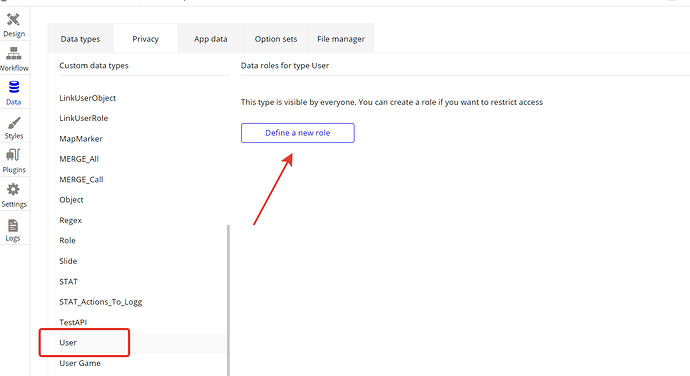The width and height of the screenshot is (690, 376).
Task: Select MERGE_Call data type
Action: [x=81, y=179]
